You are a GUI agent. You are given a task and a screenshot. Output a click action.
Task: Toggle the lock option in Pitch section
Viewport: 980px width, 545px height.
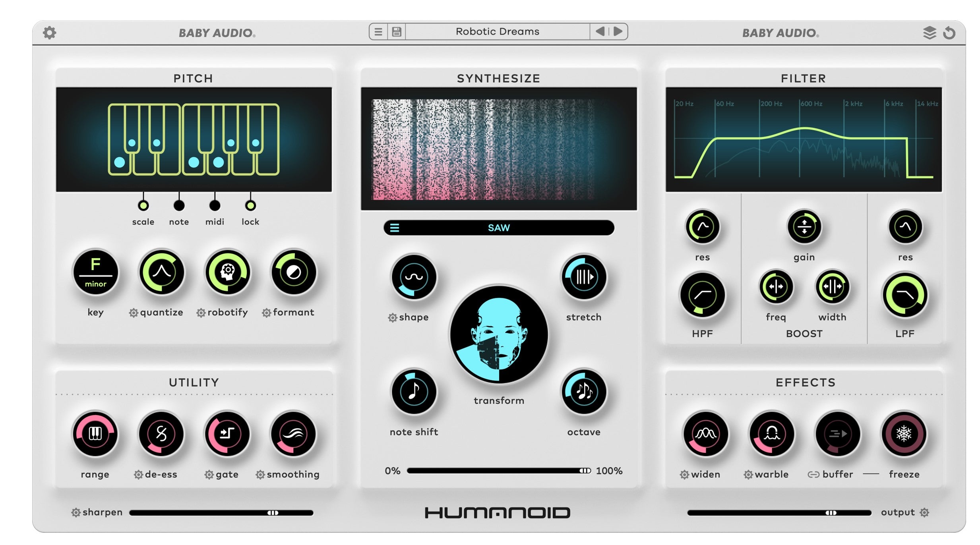point(250,205)
